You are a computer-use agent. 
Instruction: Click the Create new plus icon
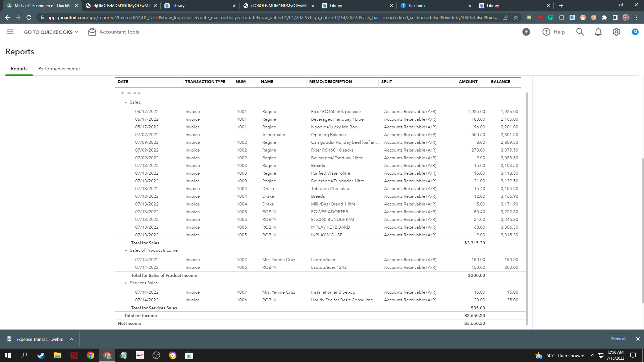(526, 32)
